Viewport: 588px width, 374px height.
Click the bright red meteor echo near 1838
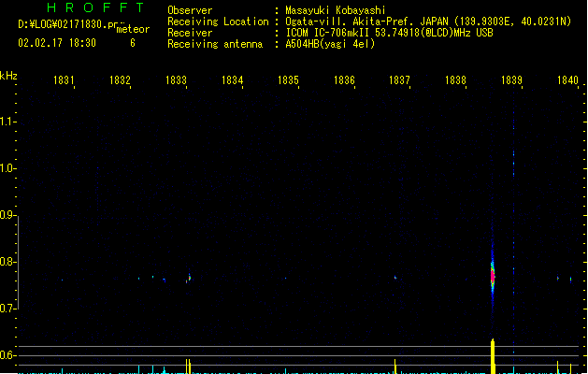[x=493, y=276]
